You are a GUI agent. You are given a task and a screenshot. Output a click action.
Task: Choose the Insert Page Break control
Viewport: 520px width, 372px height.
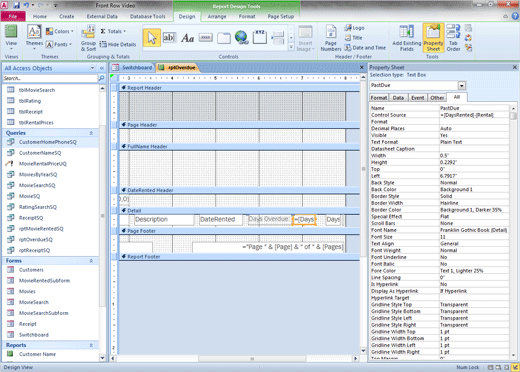(x=278, y=38)
